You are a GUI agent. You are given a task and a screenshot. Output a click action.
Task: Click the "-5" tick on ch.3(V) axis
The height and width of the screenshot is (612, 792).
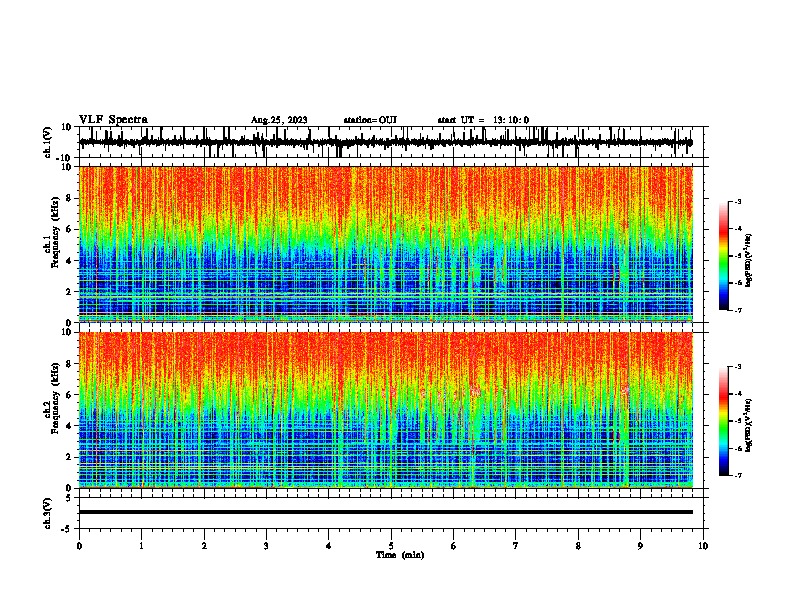(68, 529)
